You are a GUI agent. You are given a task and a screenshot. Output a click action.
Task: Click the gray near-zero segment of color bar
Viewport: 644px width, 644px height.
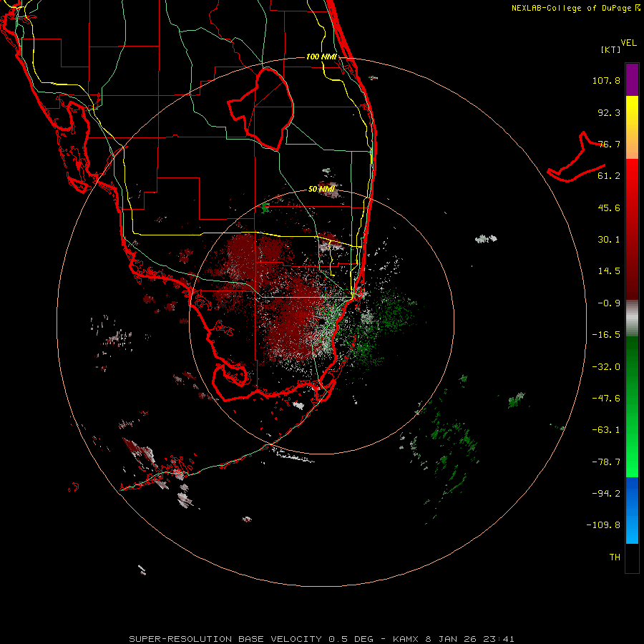(x=632, y=318)
